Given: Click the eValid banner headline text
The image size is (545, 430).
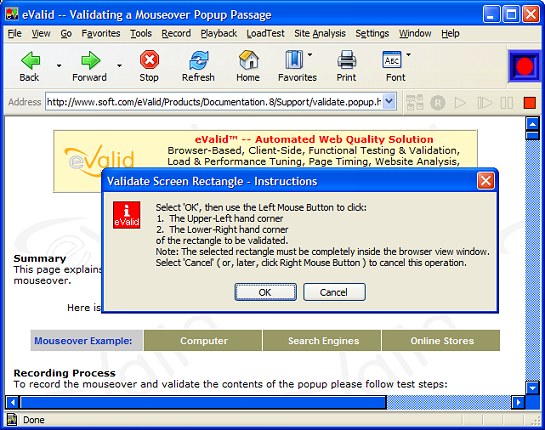Looking at the screenshot, I should (314, 139).
